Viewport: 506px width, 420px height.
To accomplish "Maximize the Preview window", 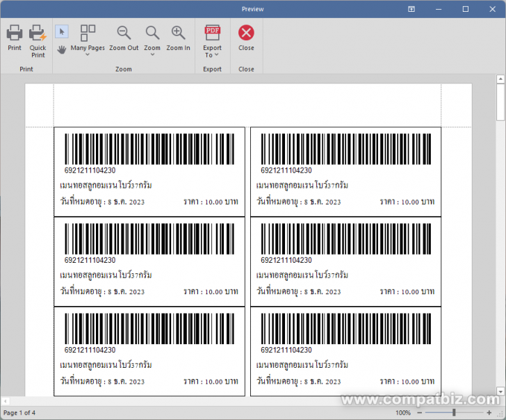I will [466, 9].
